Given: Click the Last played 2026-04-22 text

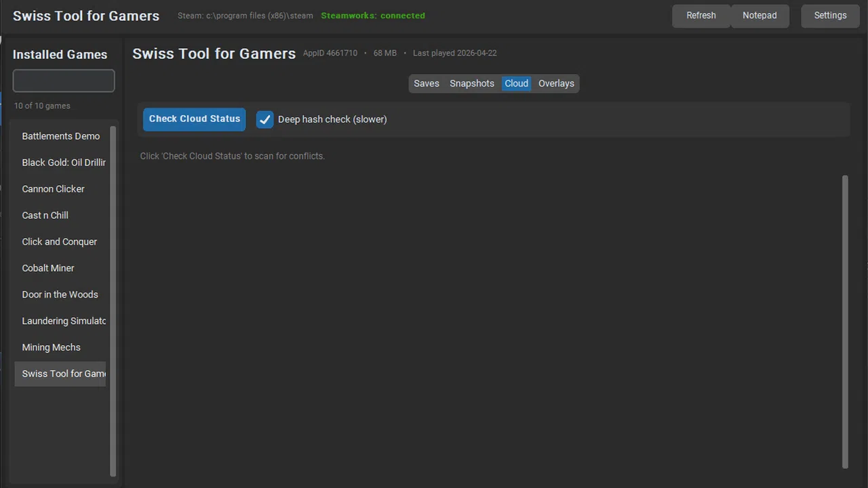Looking at the screenshot, I should [x=455, y=53].
